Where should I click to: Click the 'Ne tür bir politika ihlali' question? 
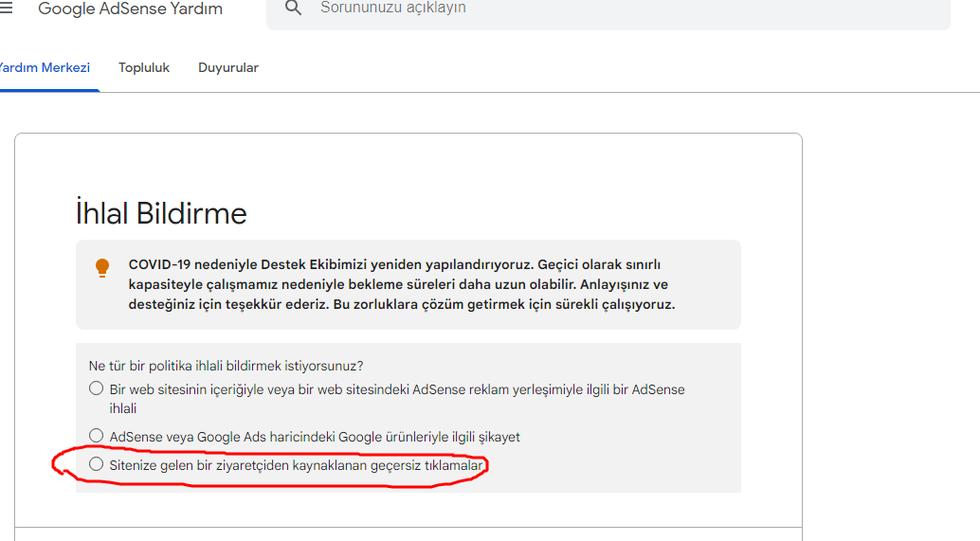227,366
